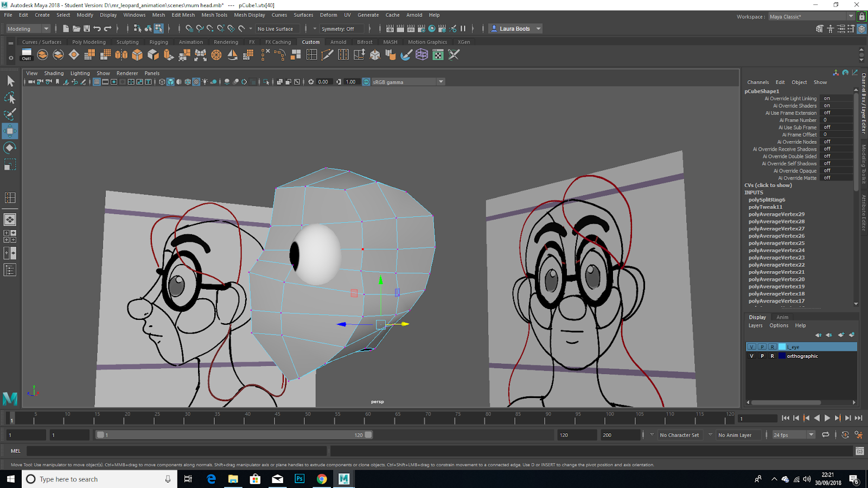The image size is (868, 488).
Task: Pick the Lasso select tool
Action: click(x=10, y=98)
